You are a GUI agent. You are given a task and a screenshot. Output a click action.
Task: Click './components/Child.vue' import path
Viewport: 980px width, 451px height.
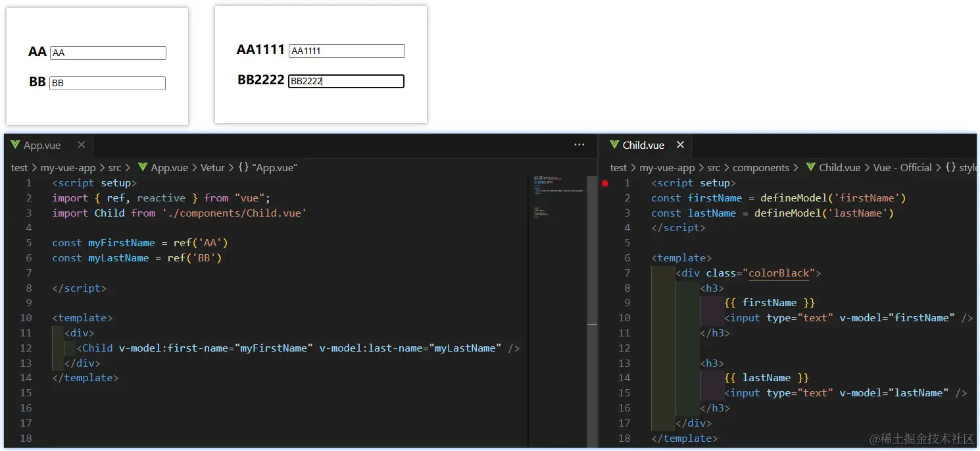click(x=235, y=213)
